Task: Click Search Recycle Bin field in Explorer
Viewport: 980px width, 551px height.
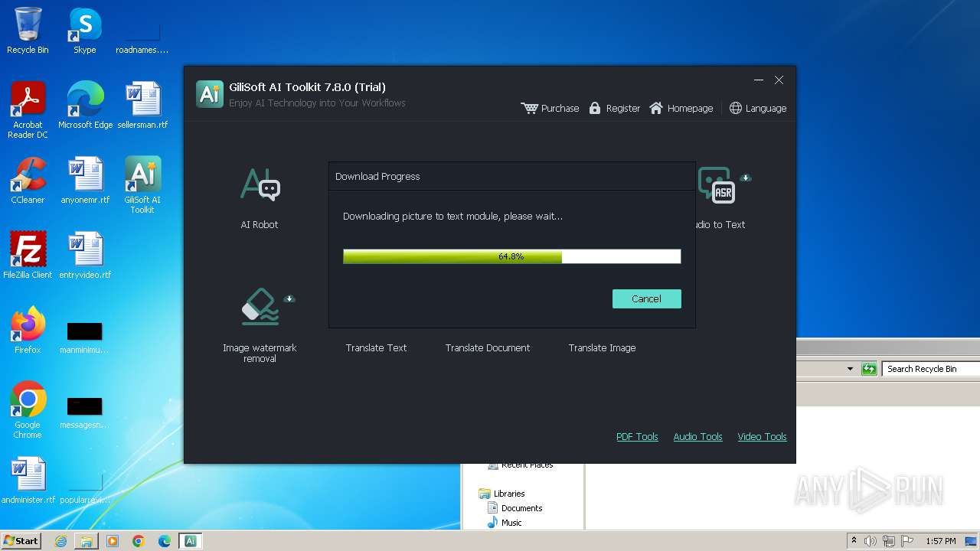Action: coord(930,369)
